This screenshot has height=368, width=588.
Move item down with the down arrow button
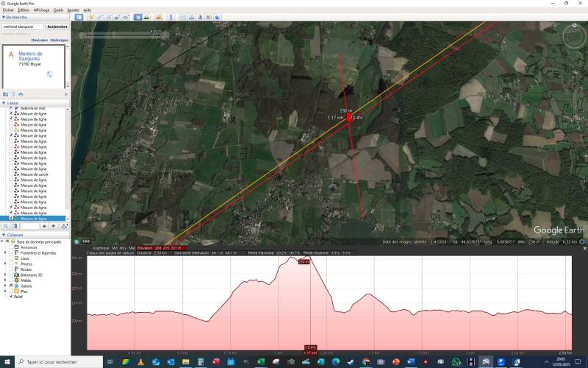click(53, 226)
